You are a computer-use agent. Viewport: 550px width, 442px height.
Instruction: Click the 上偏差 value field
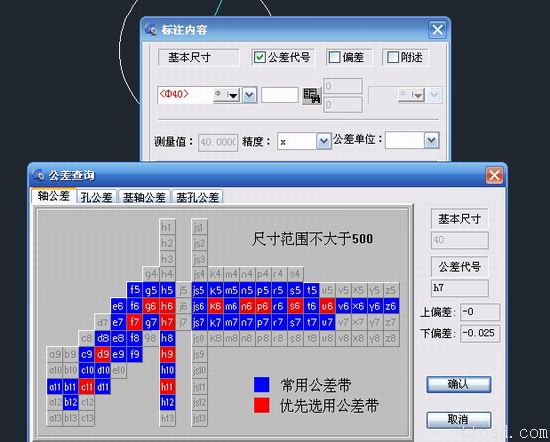pos(480,312)
